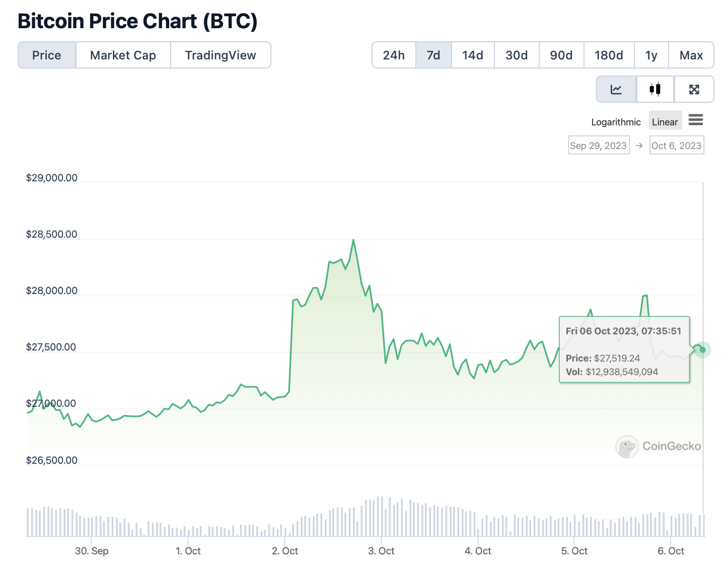Choose the 14d time range
Viewport: 728px width, 569px height.
pos(473,55)
